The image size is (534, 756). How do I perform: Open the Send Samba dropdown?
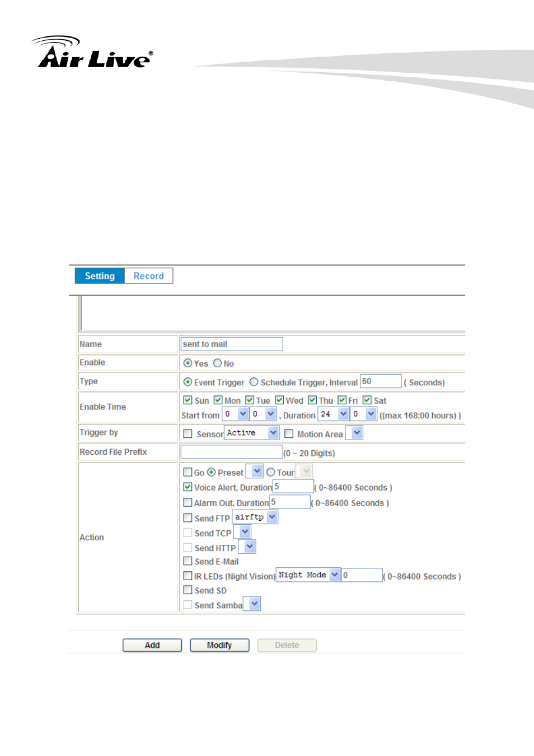tap(252, 604)
